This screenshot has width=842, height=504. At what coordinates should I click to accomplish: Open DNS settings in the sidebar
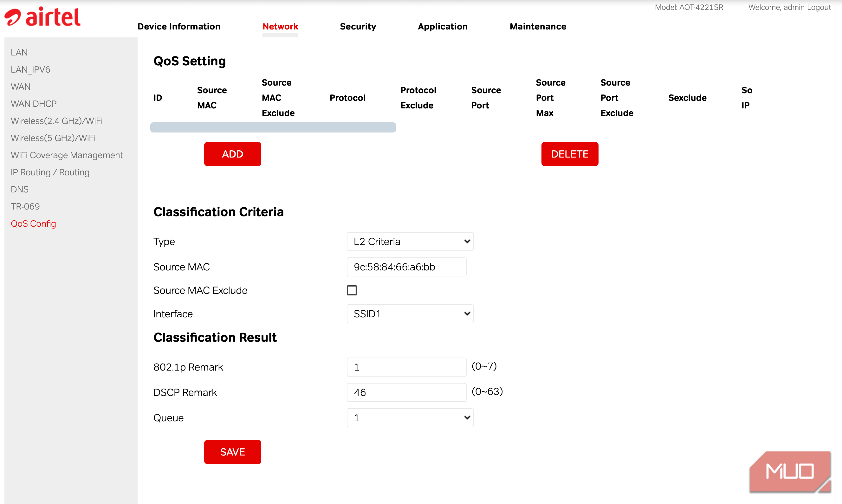[x=19, y=189]
